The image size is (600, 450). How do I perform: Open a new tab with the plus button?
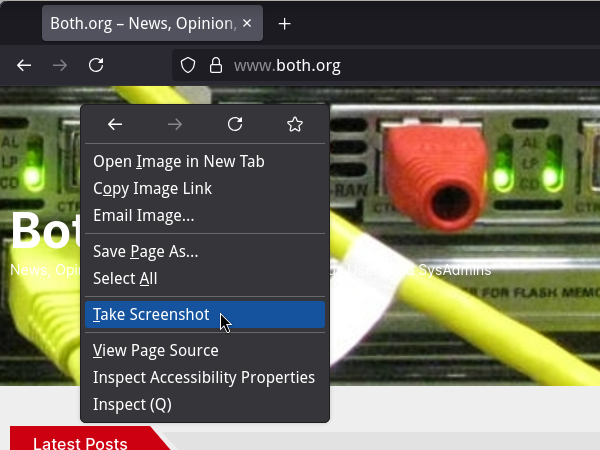[285, 24]
